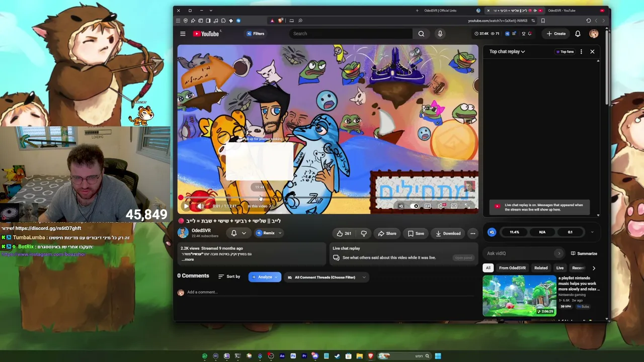Open YouTube notifications bell
The image size is (644, 362).
click(x=578, y=34)
